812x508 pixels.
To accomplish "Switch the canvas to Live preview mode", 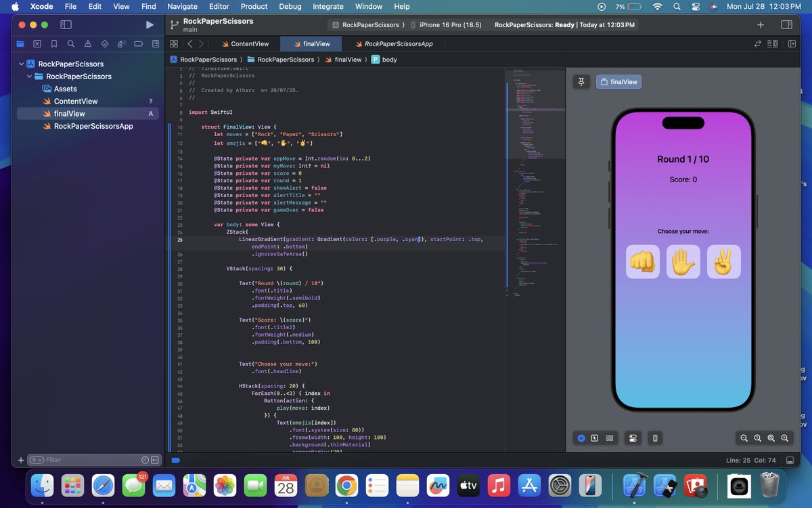I will 581,438.
